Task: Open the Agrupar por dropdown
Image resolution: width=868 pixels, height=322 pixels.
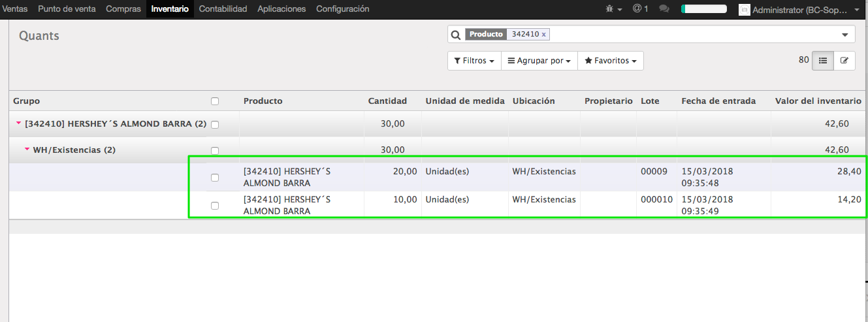Action: 539,61
